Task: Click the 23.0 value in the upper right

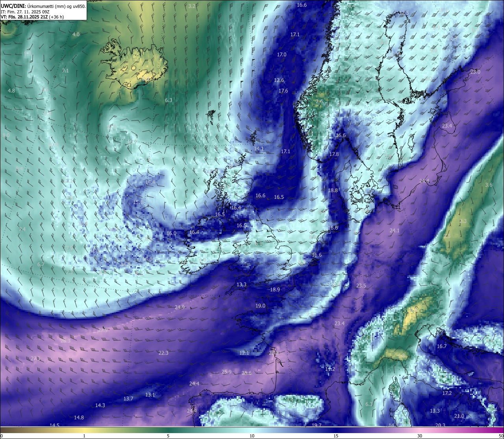Action: (475, 72)
